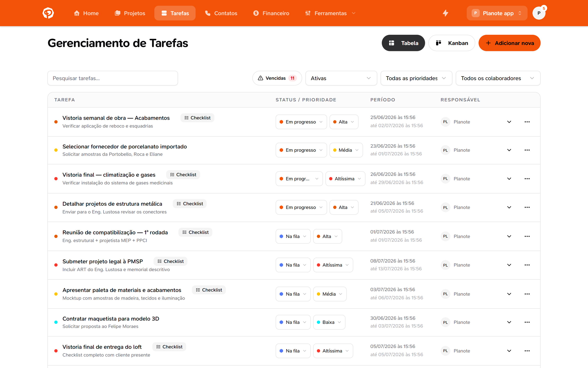Open Financeiro in navigation
588x368 pixels.
click(x=271, y=13)
